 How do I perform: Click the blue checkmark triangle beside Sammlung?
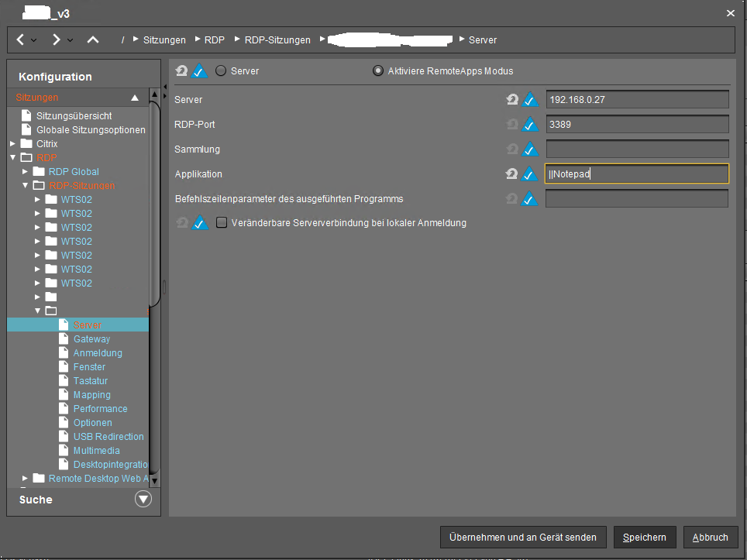(530, 149)
